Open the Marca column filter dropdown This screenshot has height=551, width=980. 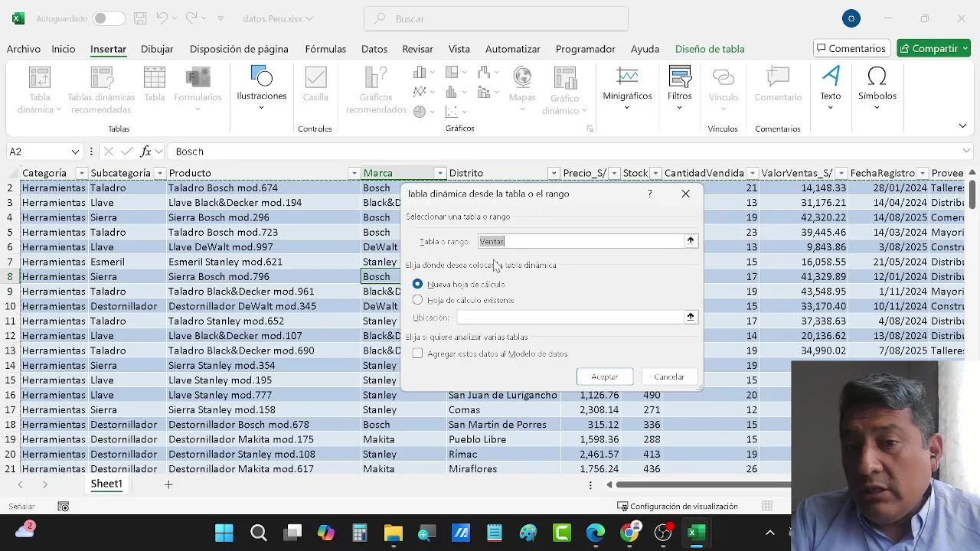[440, 173]
